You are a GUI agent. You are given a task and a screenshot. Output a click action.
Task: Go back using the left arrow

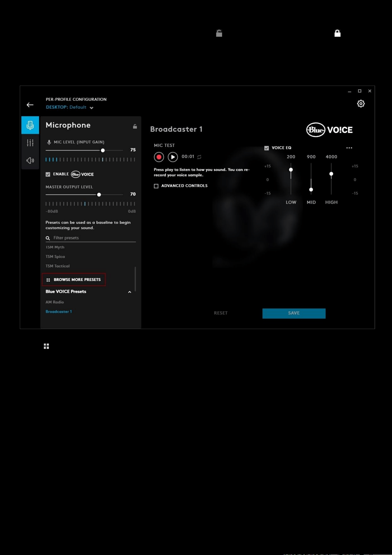[30, 105]
